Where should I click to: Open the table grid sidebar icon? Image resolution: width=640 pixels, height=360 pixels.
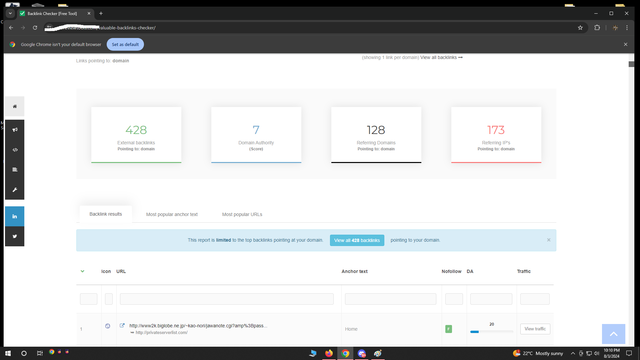(x=15, y=170)
